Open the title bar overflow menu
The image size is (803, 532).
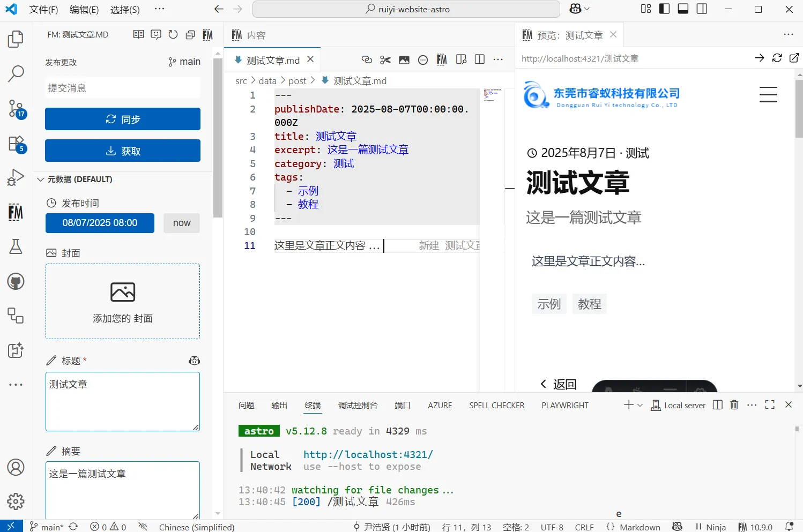[x=159, y=9]
